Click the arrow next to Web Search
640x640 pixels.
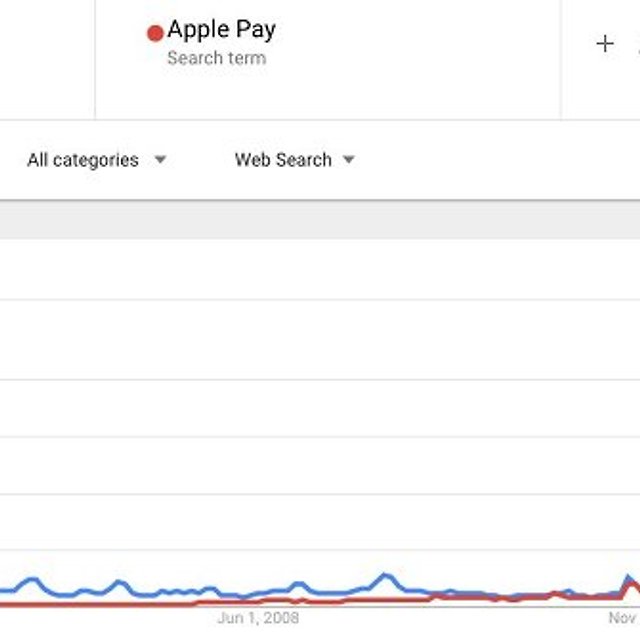[349, 159]
